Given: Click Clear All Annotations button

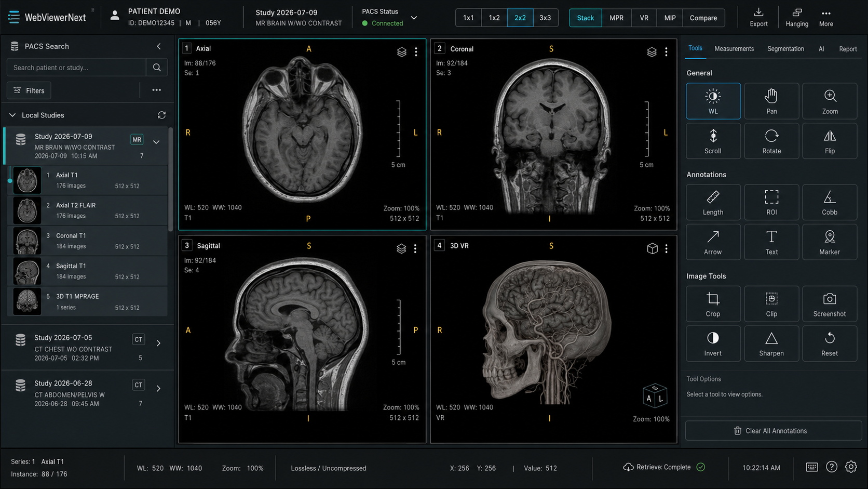Looking at the screenshot, I should point(774,431).
